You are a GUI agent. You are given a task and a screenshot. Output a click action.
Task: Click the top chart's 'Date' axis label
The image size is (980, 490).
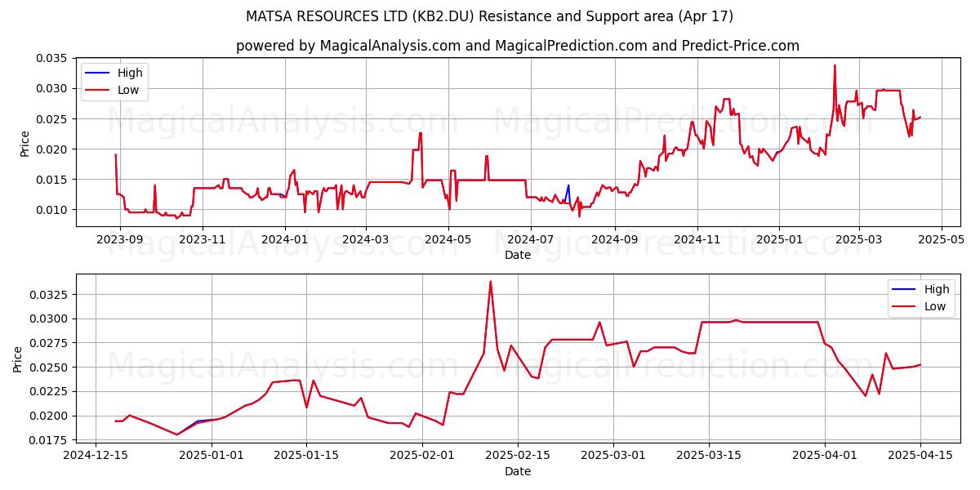(518, 255)
